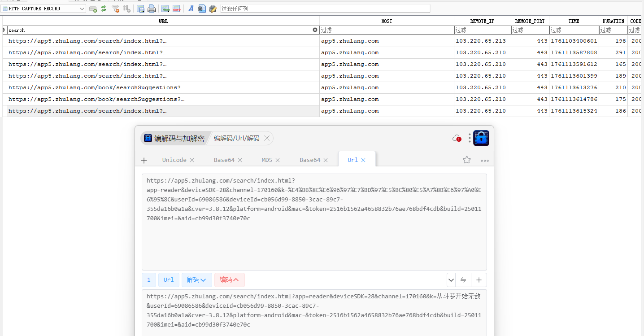Image resolution: width=644 pixels, height=336 pixels.
Task: Click the plus icon next to swap
Action: point(479,280)
